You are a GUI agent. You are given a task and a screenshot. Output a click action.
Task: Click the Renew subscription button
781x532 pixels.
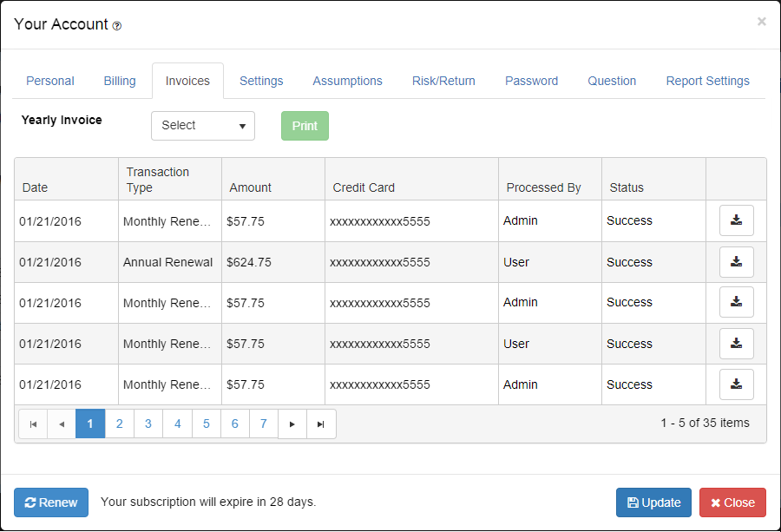[x=51, y=502]
